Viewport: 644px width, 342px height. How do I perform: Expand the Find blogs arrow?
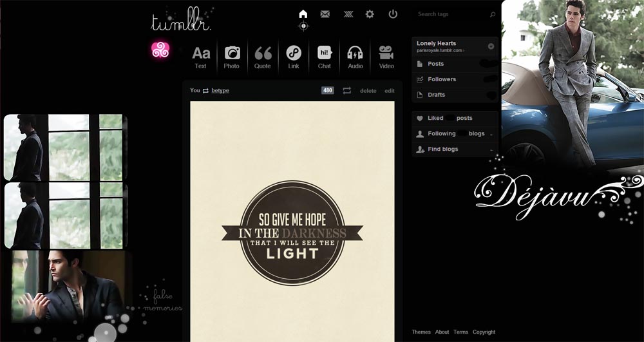[x=491, y=150]
